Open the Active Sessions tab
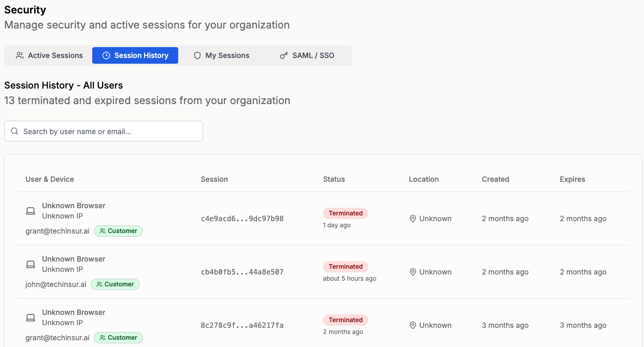Viewport: 644px width, 347px height. 49,55
